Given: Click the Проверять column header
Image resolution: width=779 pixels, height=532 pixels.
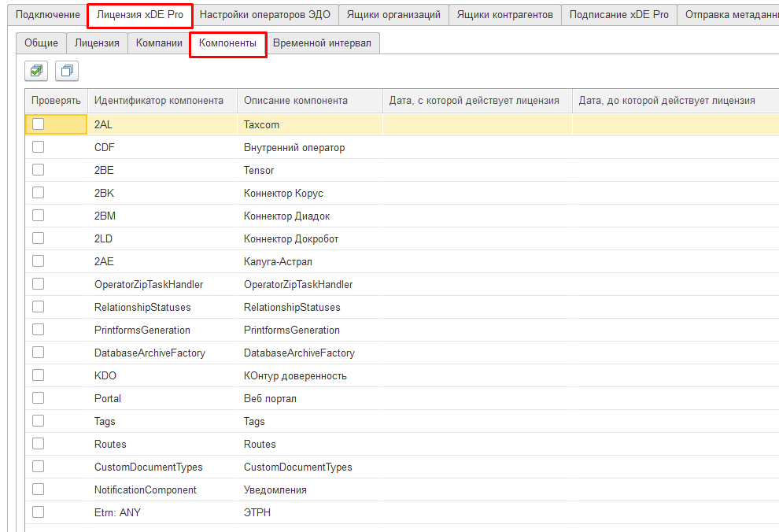Looking at the screenshot, I should 56,100.
